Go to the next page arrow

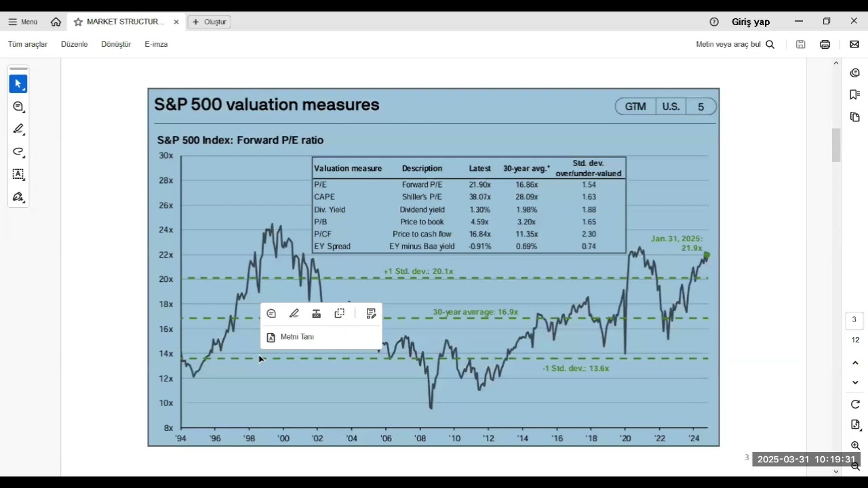[855, 383]
